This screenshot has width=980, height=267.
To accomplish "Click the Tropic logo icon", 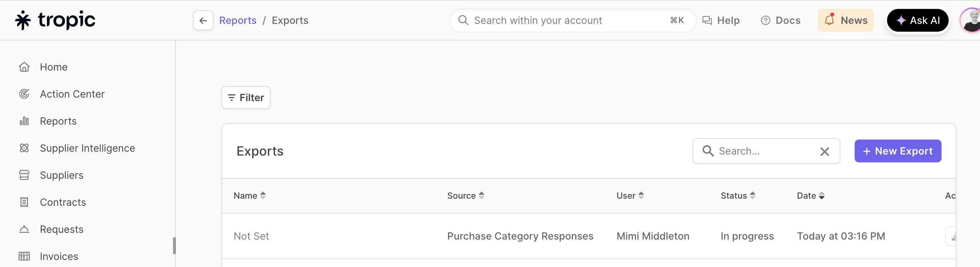I will point(23,20).
